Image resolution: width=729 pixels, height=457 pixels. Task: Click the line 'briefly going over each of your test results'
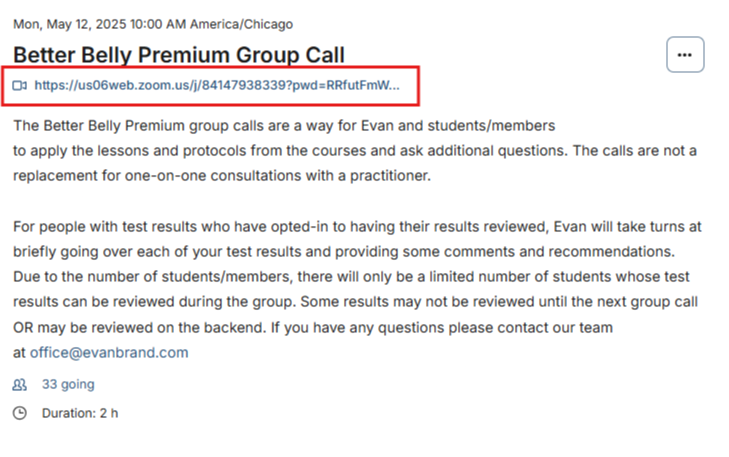click(x=344, y=252)
